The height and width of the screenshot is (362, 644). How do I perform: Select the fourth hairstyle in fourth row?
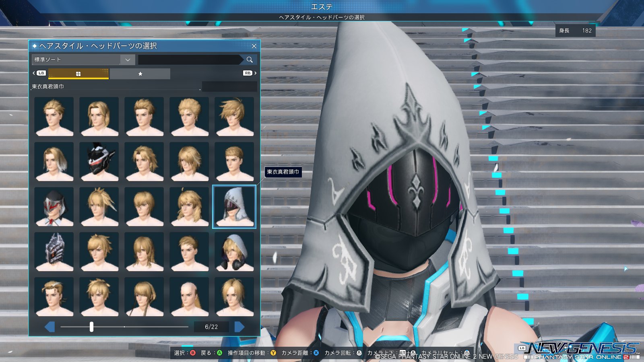(x=189, y=251)
